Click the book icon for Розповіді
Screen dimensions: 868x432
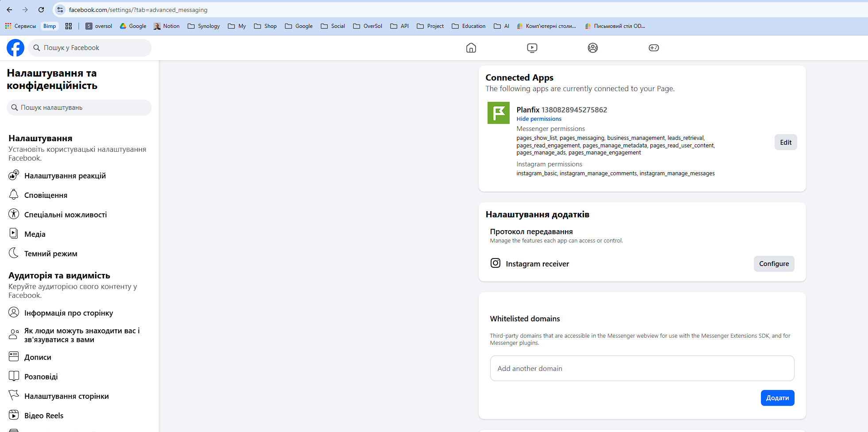pyautogui.click(x=14, y=376)
